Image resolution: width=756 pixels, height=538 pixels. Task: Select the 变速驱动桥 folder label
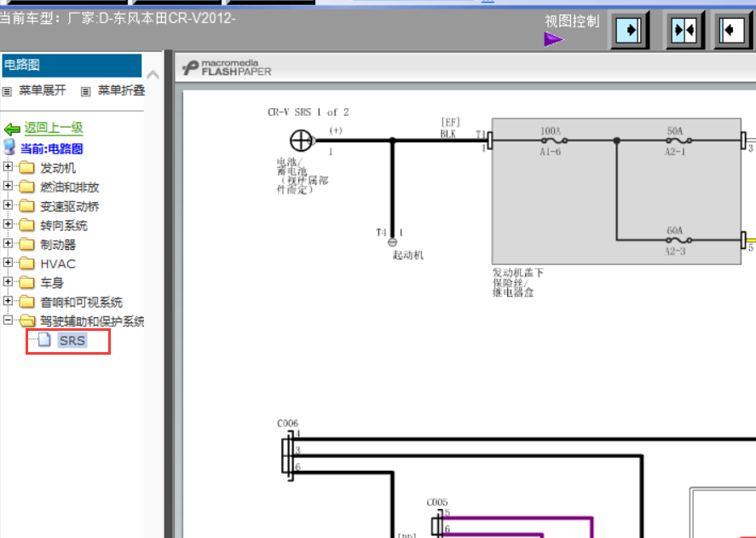[69, 206]
